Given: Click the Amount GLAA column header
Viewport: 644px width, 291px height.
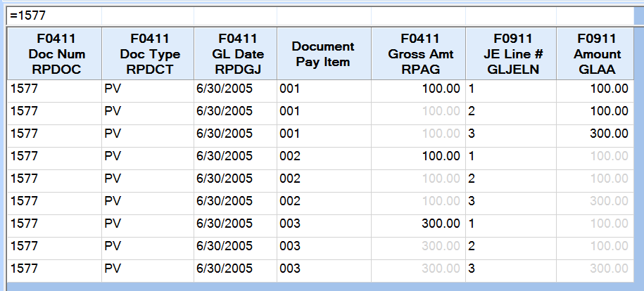Looking at the screenshot, I should 597,53.
